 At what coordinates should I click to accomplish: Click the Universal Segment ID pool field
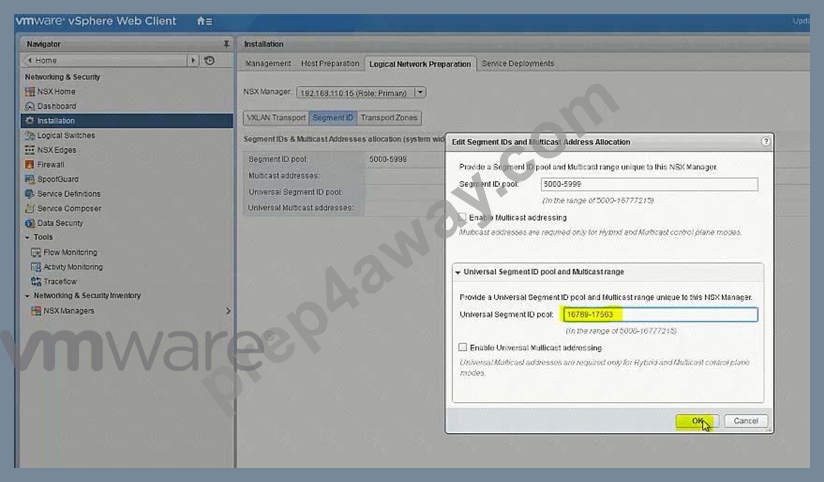pos(660,314)
